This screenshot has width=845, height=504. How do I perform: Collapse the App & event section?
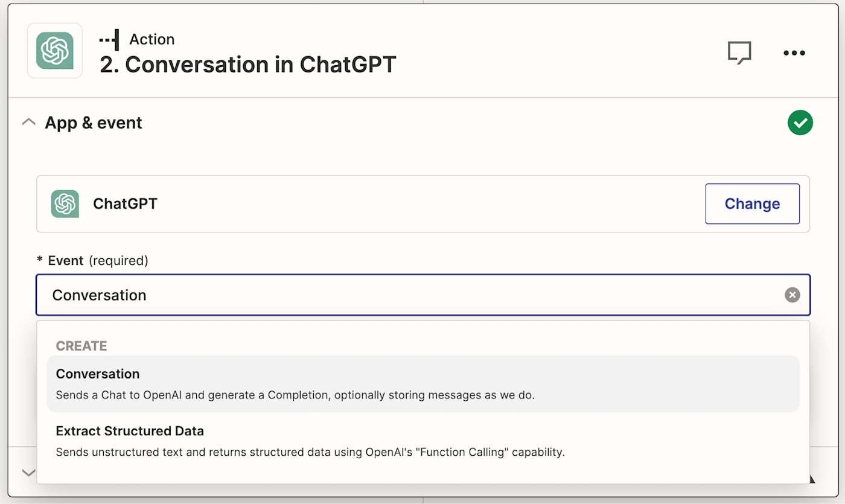coord(28,123)
